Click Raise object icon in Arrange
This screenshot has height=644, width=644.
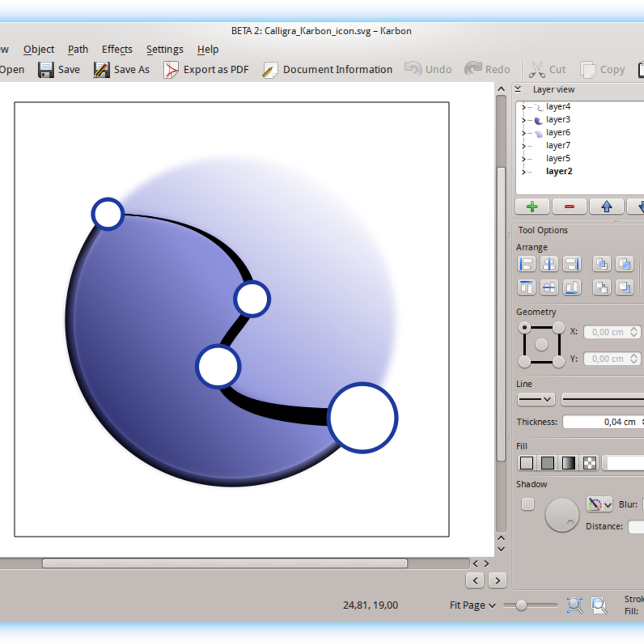[x=624, y=264]
